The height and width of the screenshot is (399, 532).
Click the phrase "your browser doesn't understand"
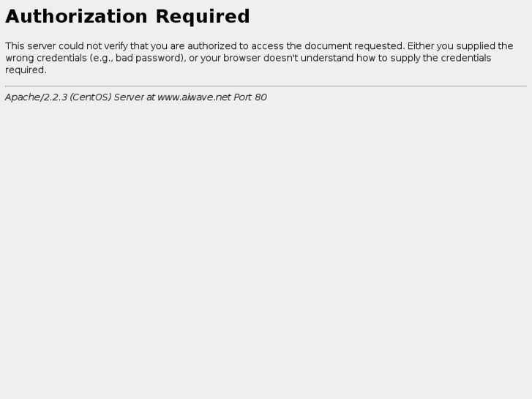[277, 58]
